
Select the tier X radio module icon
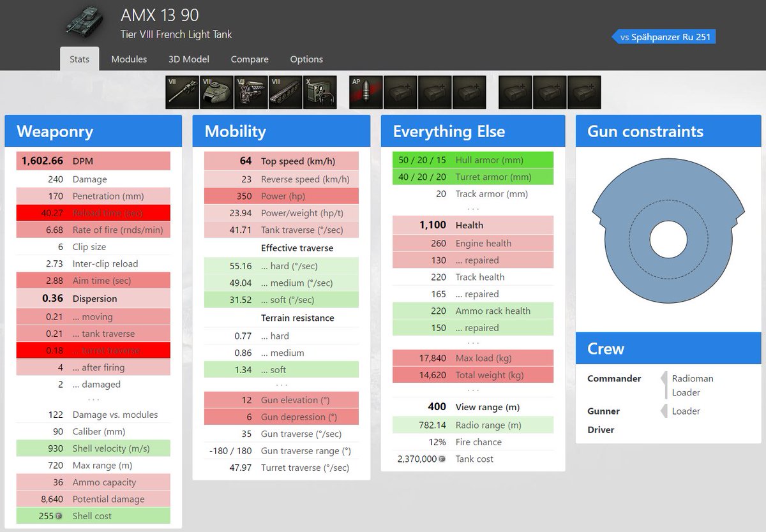point(320,92)
